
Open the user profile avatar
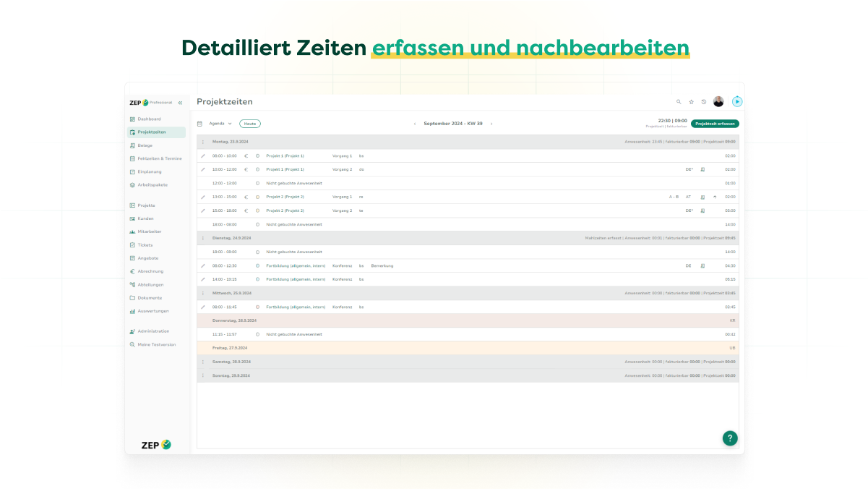pos(718,102)
